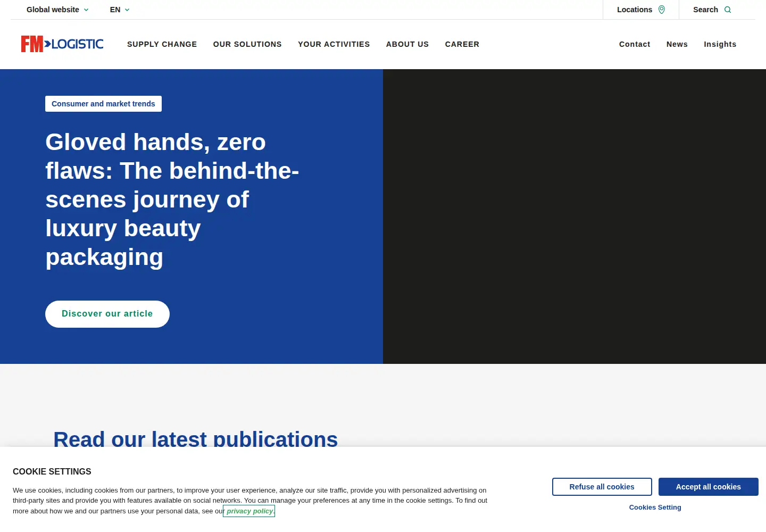This screenshot has width=766, height=532.
Task: Click the Locations map pin icon
Action: [x=662, y=10]
